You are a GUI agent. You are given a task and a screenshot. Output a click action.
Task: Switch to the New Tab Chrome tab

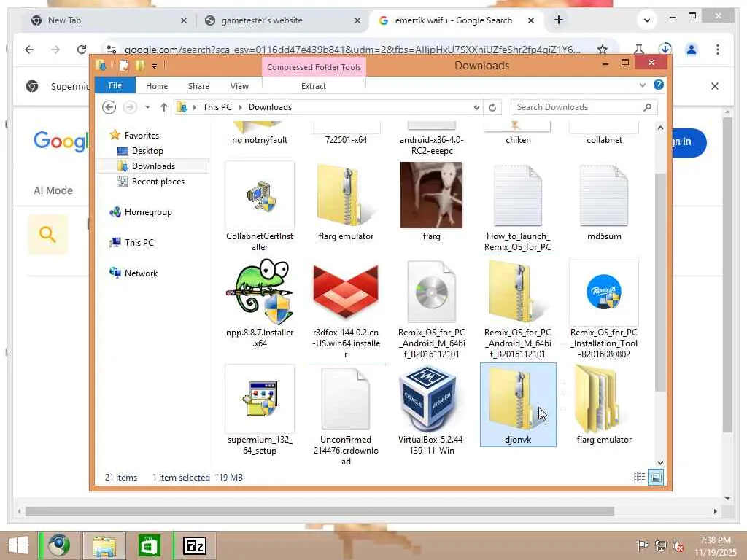pos(109,20)
